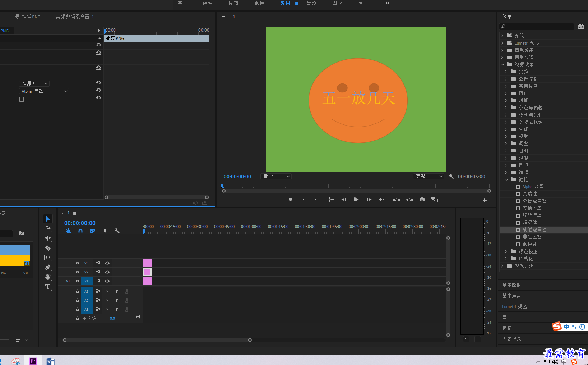588x365 pixels.
Task: Open timeline display settings wrench
Action: tap(117, 231)
